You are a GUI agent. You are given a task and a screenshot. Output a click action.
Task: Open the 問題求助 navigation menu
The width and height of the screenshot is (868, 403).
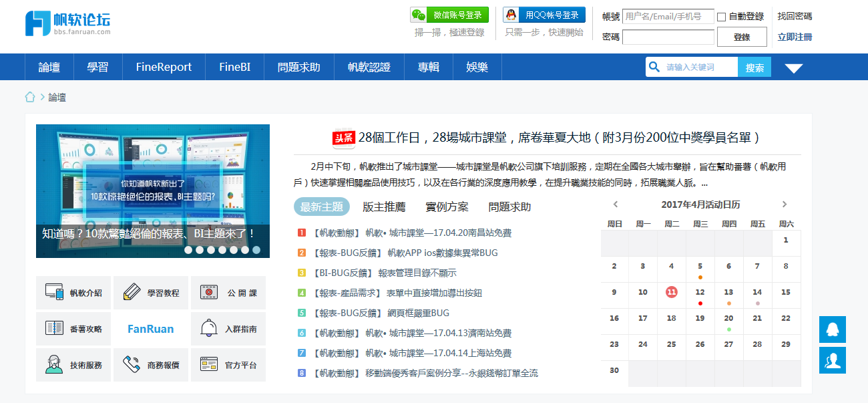click(x=299, y=67)
